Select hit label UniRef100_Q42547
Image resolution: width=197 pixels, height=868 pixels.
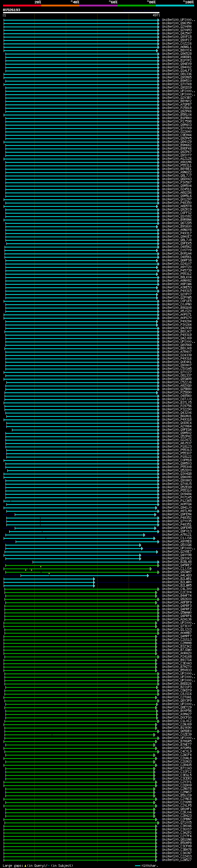pos(176,33)
